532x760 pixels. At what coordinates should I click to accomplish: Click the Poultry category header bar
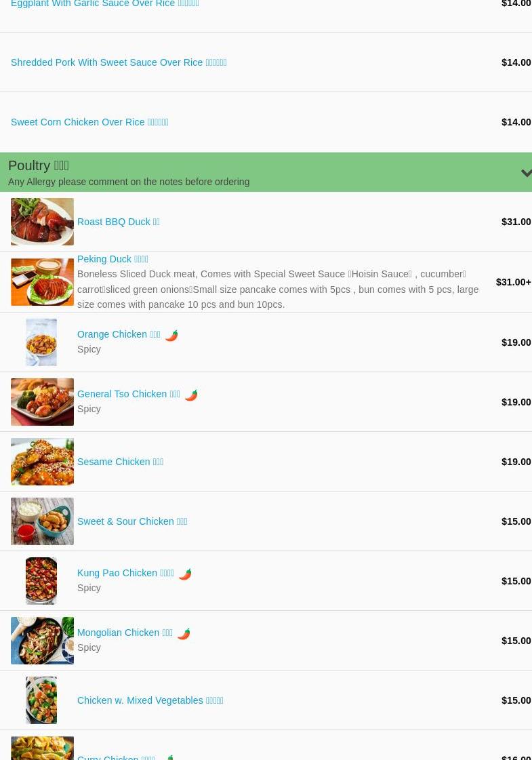coord(266,172)
